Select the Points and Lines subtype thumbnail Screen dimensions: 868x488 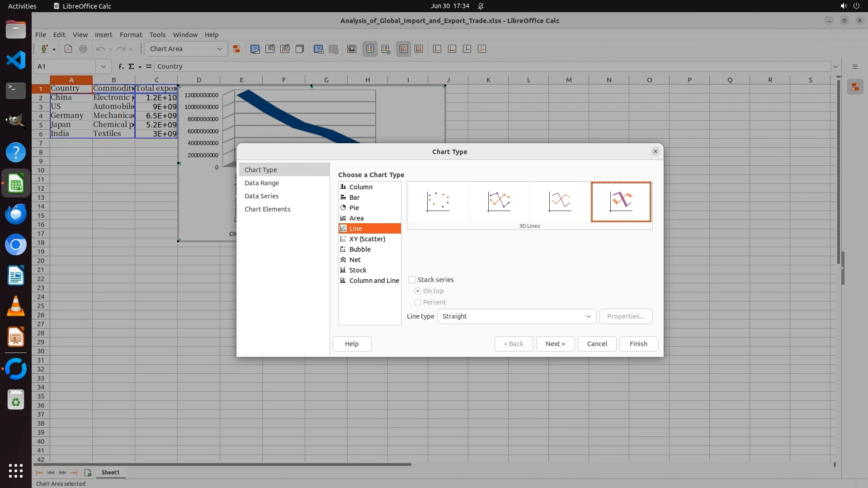pyautogui.click(x=499, y=202)
